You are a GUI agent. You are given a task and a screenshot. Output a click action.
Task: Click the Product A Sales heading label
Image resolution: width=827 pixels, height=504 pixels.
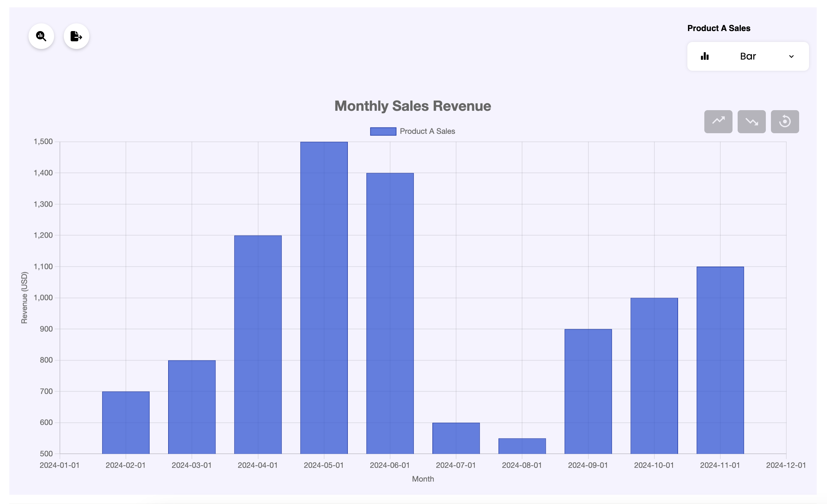(719, 28)
